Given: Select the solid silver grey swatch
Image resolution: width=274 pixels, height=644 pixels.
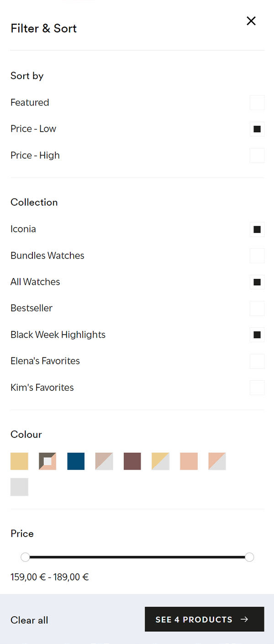Looking at the screenshot, I should [x=19, y=487].
